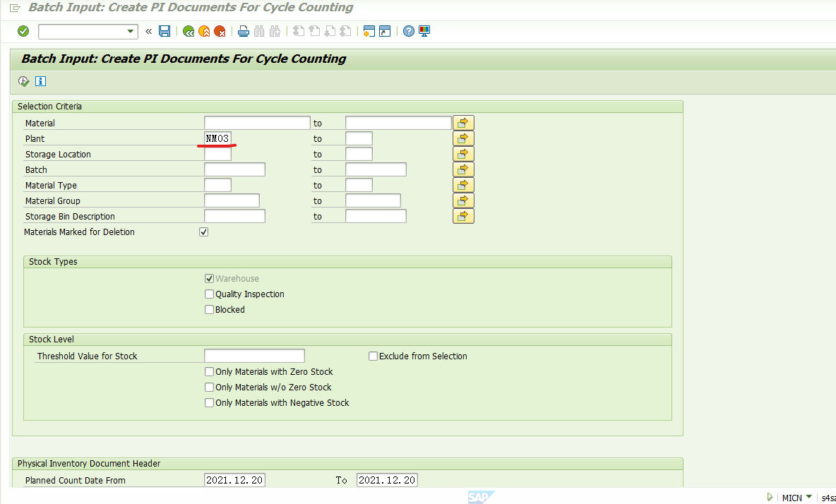Viewport: 836px width, 504px height.
Task: Click the Storage Bin Description to field
Action: click(376, 216)
